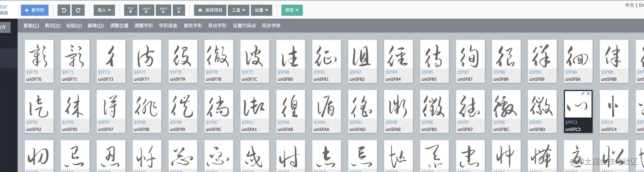Select glyph thumbnail uni5F99

click(183, 111)
